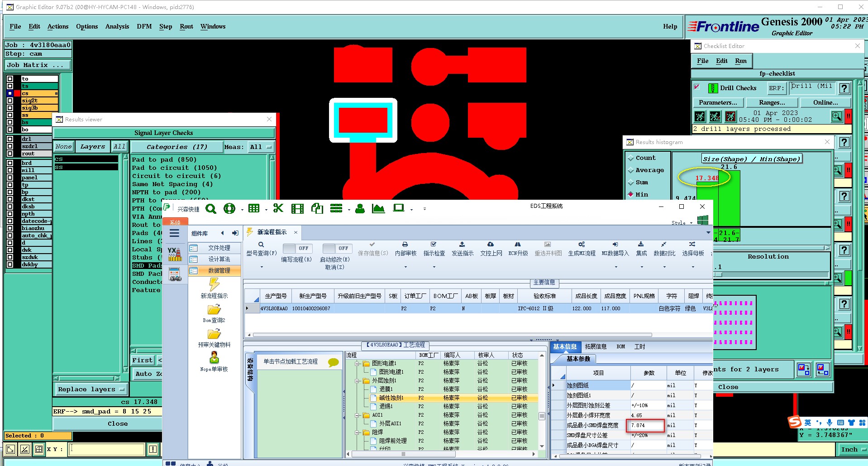The width and height of the screenshot is (868, 466).
Task: Click question mark help button beside Drill Checks
Action: (x=844, y=89)
